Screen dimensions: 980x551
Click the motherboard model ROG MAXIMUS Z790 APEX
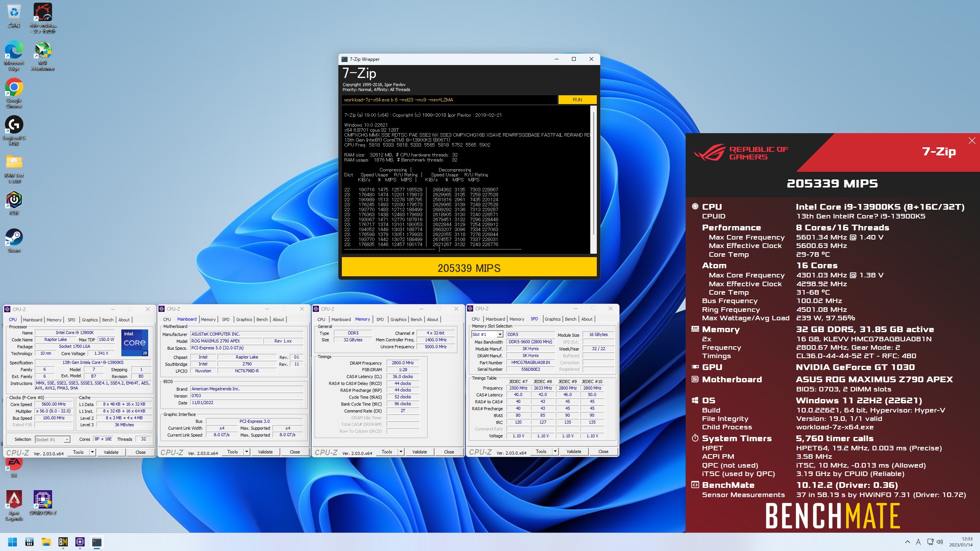pos(226,341)
